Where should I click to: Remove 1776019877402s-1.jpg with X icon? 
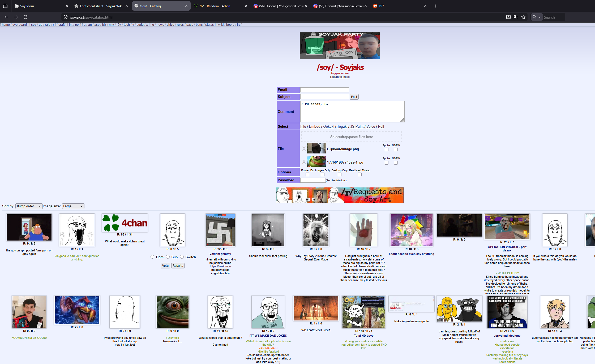tap(304, 162)
